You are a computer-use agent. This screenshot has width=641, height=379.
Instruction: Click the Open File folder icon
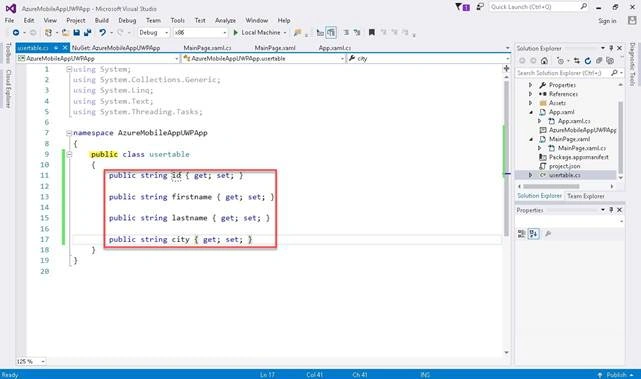[x=65, y=32]
